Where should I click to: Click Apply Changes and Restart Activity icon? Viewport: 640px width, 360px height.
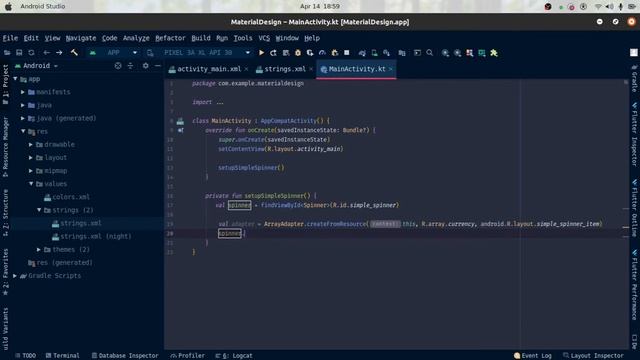coord(273,53)
